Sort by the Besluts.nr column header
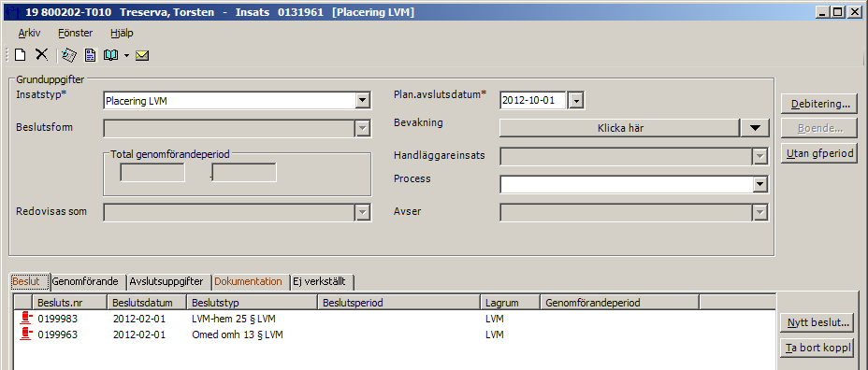Screen dimensions: 868x370 pos(70,303)
